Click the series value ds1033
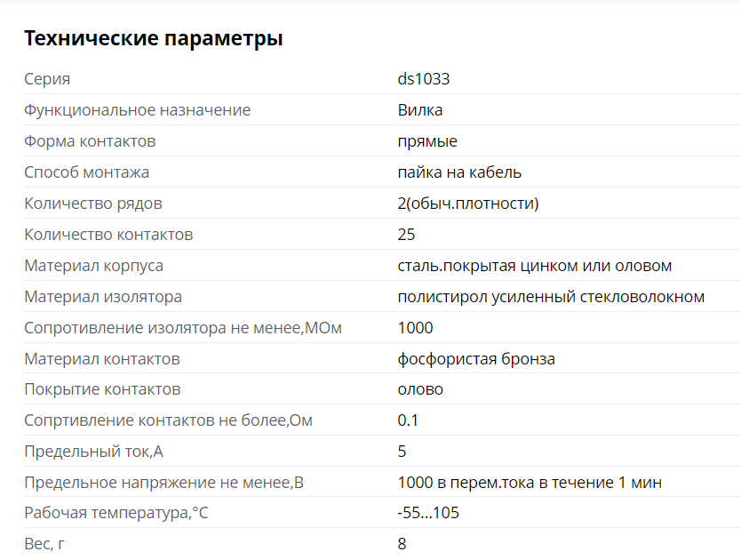Screen dimensions: 741x560 [424, 79]
